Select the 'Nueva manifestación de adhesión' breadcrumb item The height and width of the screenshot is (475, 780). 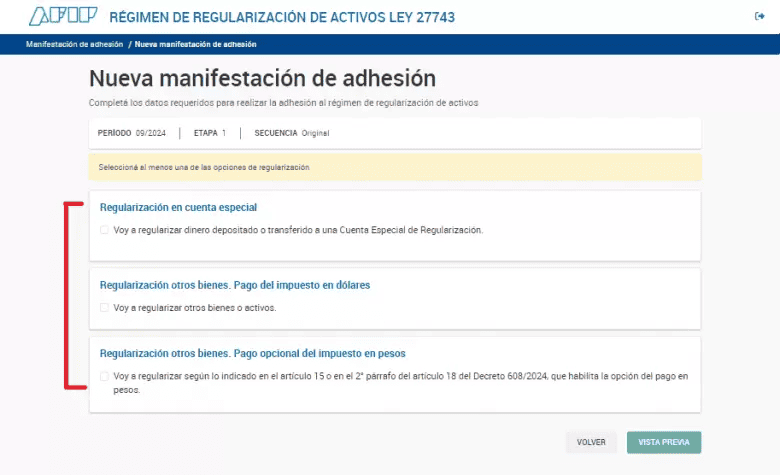point(195,45)
